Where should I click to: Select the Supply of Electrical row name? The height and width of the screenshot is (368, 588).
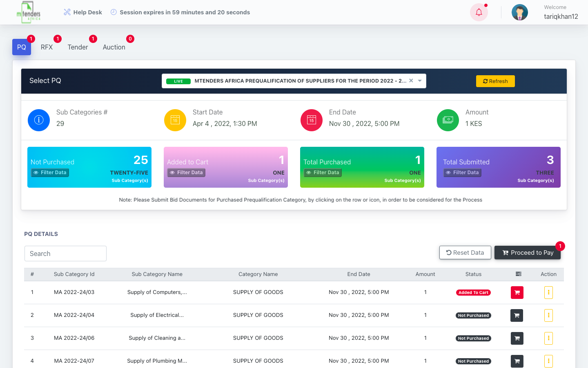(x=157, y=315)
